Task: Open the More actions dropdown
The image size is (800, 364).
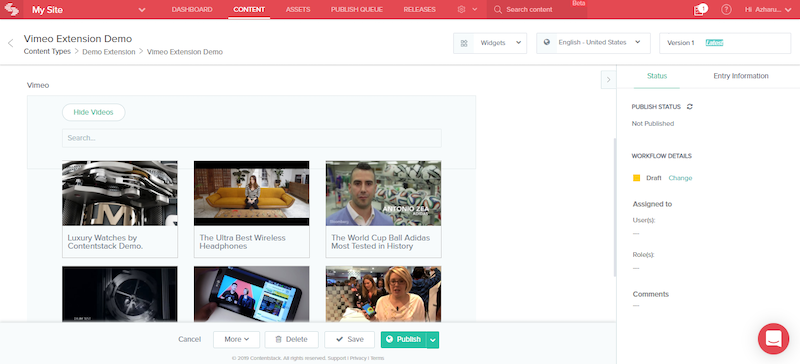Action: pos(236,339)
